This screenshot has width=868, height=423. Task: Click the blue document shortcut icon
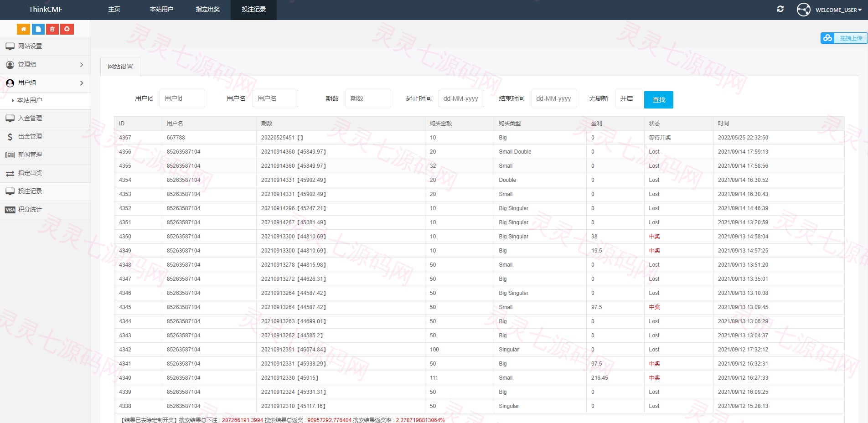click(38, 29)
